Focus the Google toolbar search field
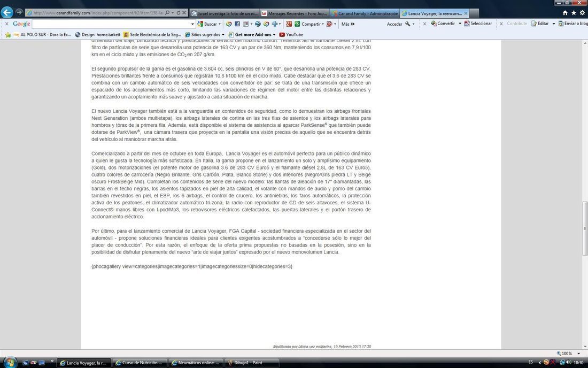This screenshot has width=588, height=368. click(111, 24)
